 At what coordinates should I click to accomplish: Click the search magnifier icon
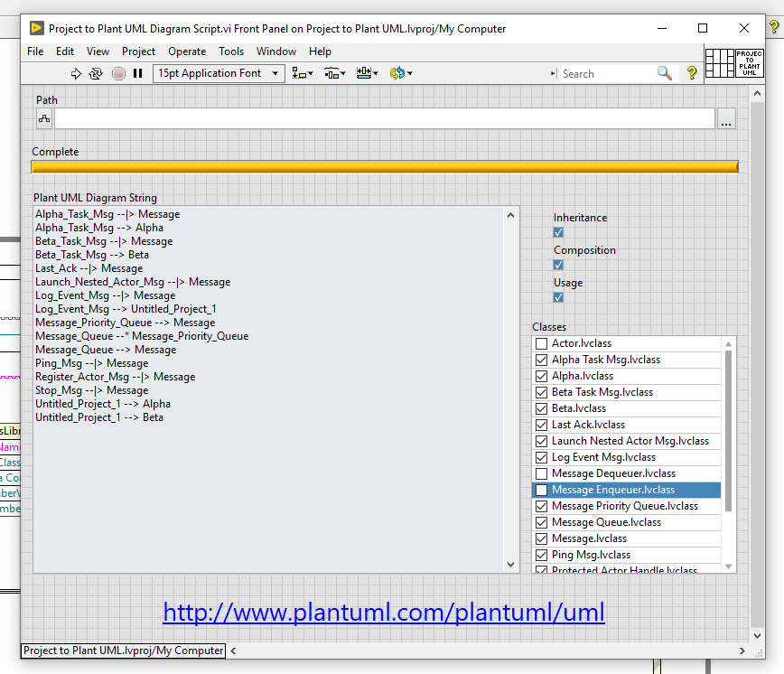pos(664,73)
